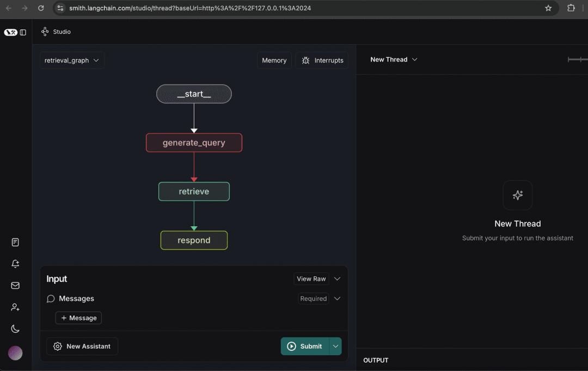Toggle Interrupts for the graph run

(322, 60)
